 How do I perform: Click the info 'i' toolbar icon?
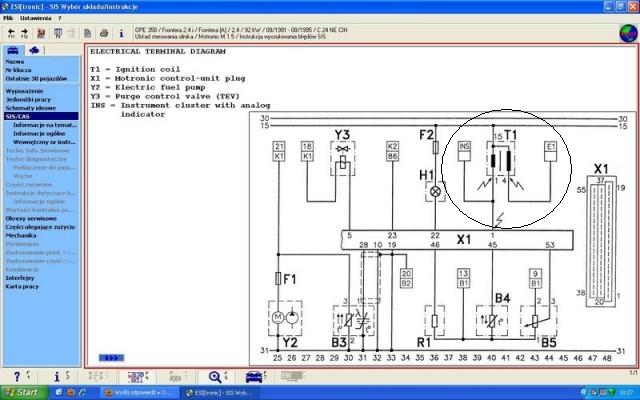click(120, 32)
